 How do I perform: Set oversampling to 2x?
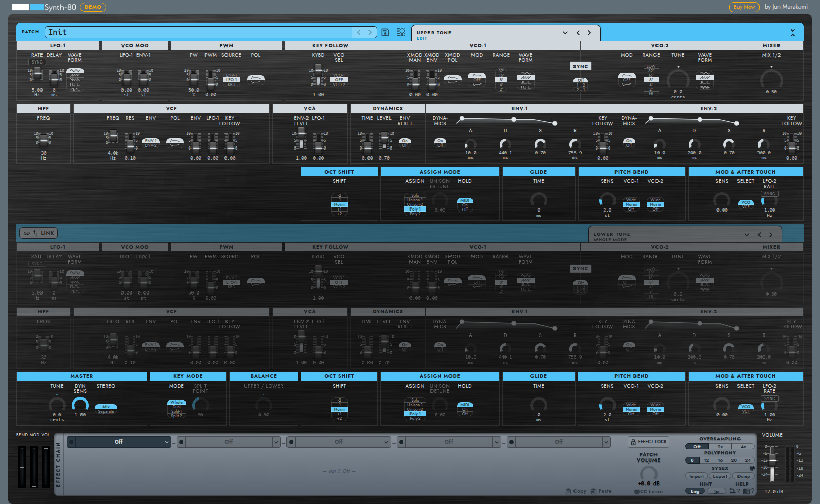pyautogui.click(x=720, y=447)
